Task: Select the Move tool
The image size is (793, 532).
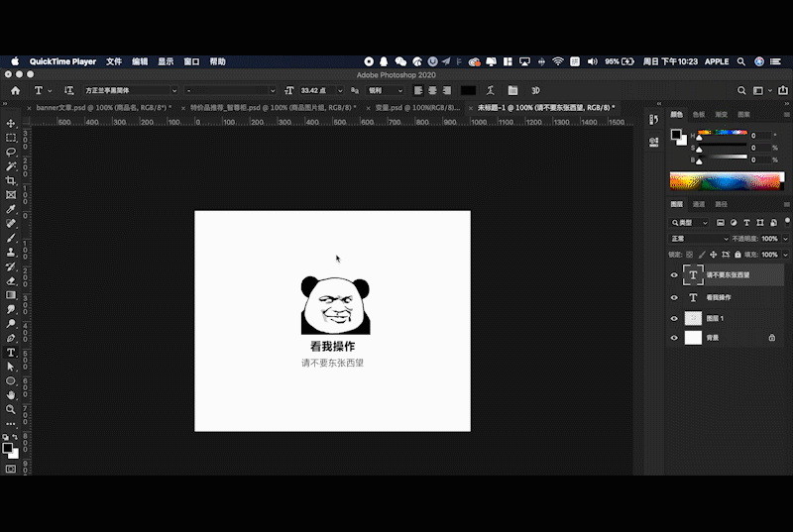Action: [11, 123]
